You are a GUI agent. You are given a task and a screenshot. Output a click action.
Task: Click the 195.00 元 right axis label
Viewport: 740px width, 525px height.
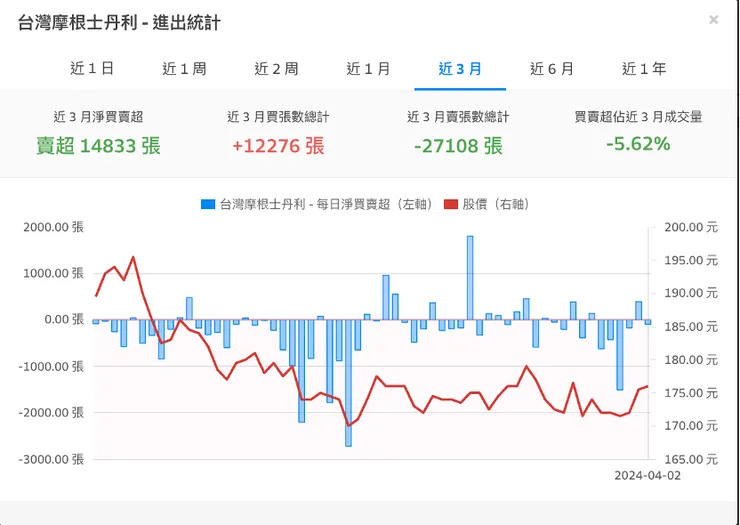click(x=691, y=261)
